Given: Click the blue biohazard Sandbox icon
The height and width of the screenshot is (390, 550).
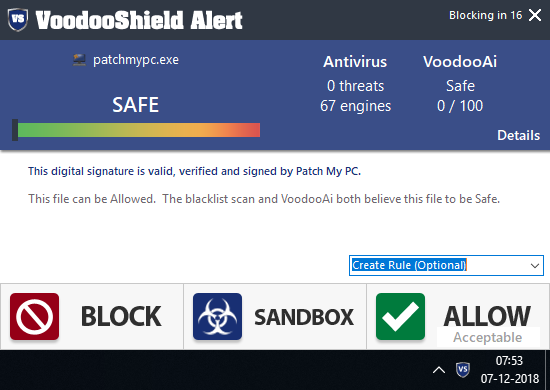Looking at the screenshot, I should coord(217,317).
